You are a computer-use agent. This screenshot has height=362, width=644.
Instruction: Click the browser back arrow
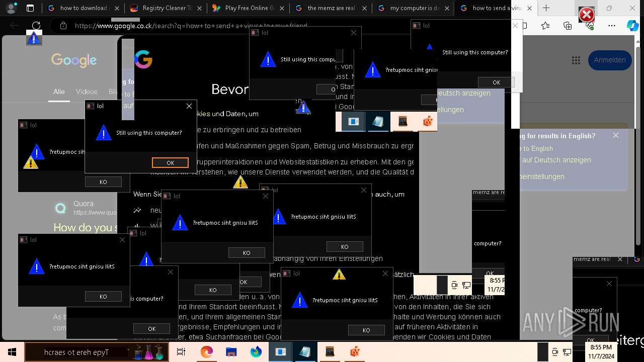click(x=14, y=26)
